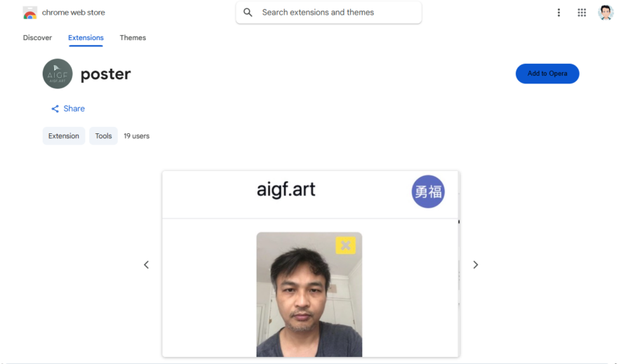Click the chrome web store title text
The width and height of the screenshot is (621, 364).
coord(73,13)
